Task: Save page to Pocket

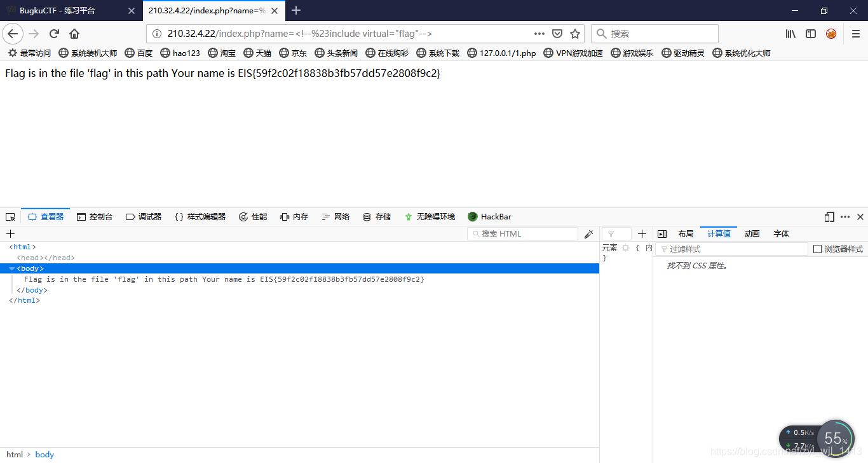Action: [557, 34]
